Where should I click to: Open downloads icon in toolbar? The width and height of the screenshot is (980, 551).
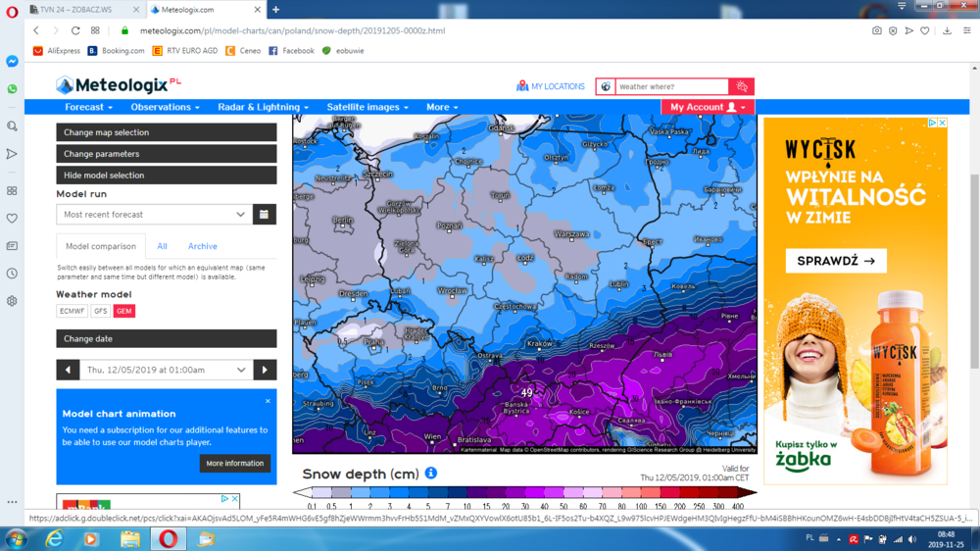click(948, 30)
